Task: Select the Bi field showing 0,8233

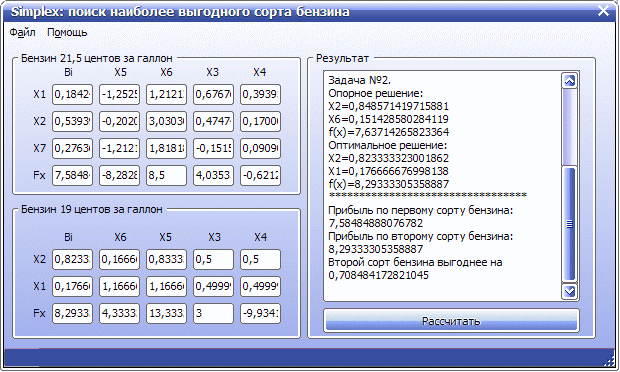Action: [72, 259]
